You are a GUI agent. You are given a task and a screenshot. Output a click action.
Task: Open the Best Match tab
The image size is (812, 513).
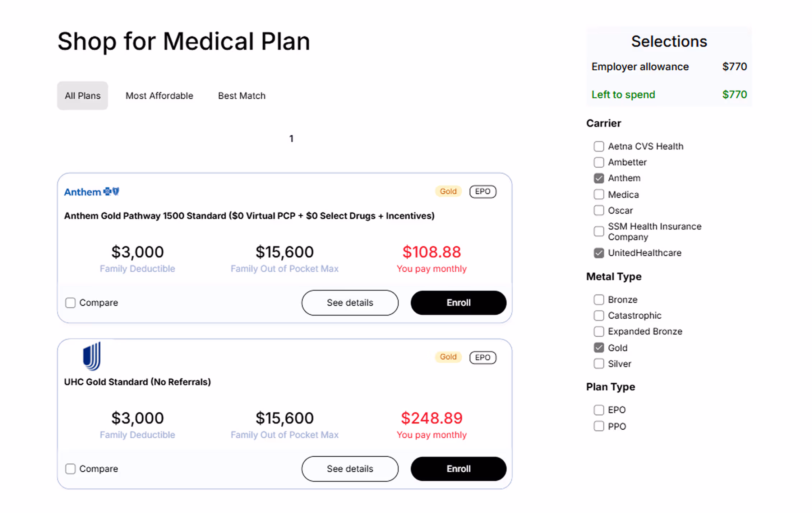click(x=241, y=96)
